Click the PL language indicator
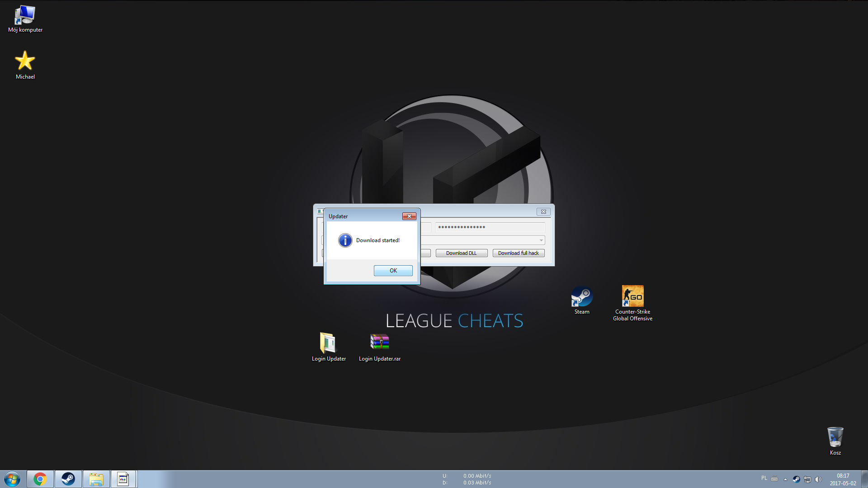Screen dimensions: 868x488 click(x=764, y=478)
